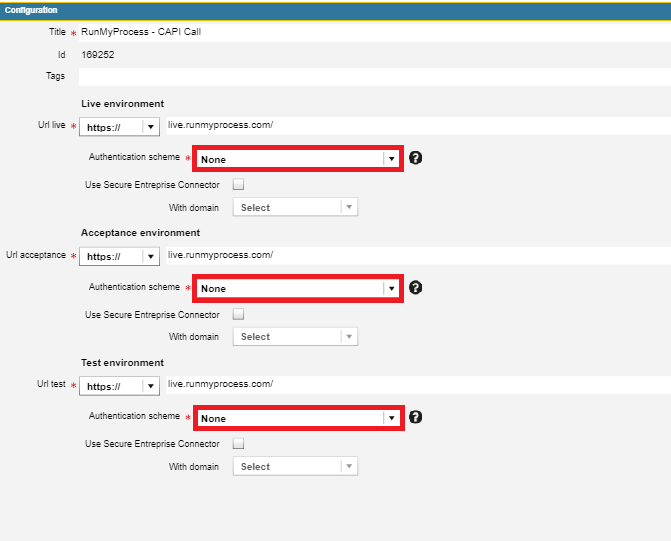Open Url test protocol selector
This screenshot has width=671, height=541.
119,386
